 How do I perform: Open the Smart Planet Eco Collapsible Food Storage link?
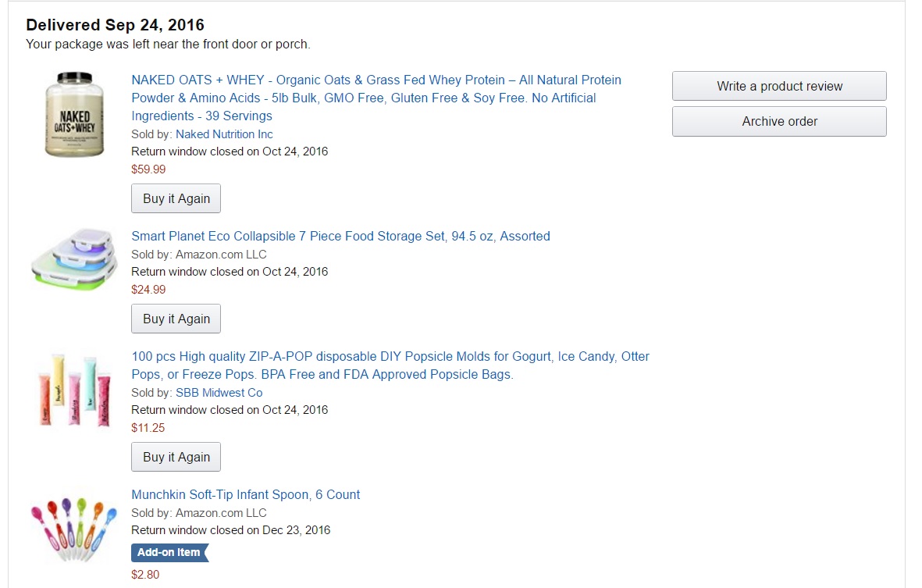340,236
